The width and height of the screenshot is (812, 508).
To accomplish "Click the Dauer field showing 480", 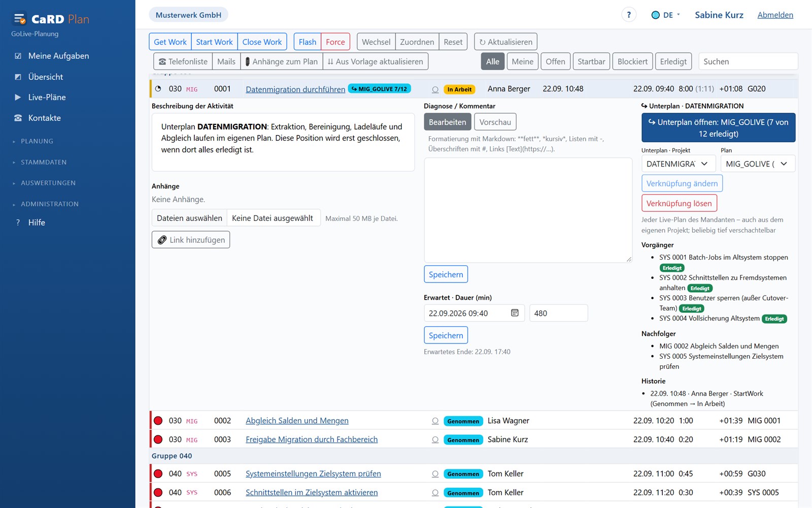I will (558, 313).
